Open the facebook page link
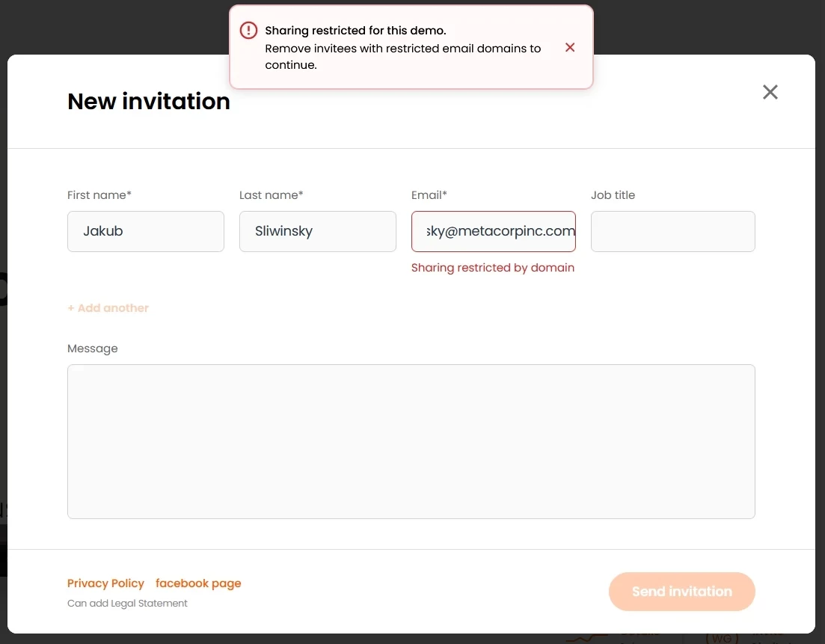The image size is (825, 644). tap(198, 583)
